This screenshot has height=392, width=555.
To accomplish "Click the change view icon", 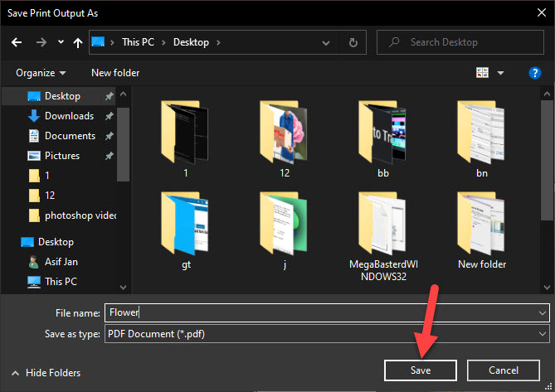I will click(482, 73).
